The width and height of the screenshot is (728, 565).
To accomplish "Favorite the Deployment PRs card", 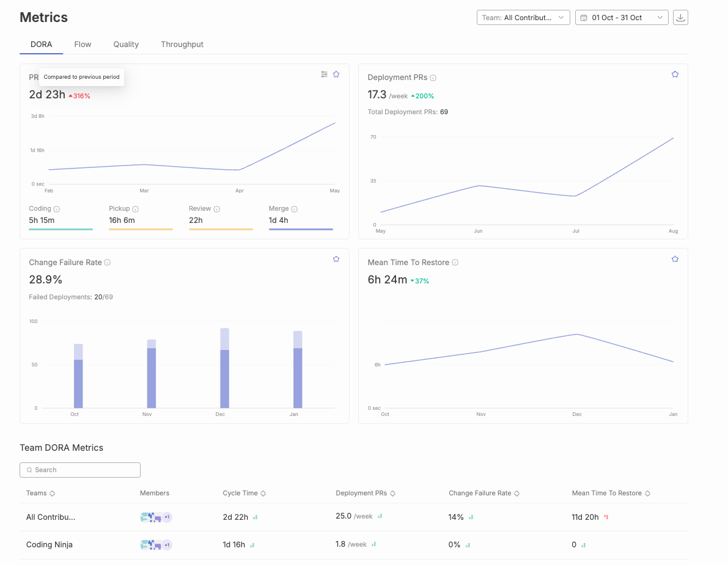I will (675, 75).
